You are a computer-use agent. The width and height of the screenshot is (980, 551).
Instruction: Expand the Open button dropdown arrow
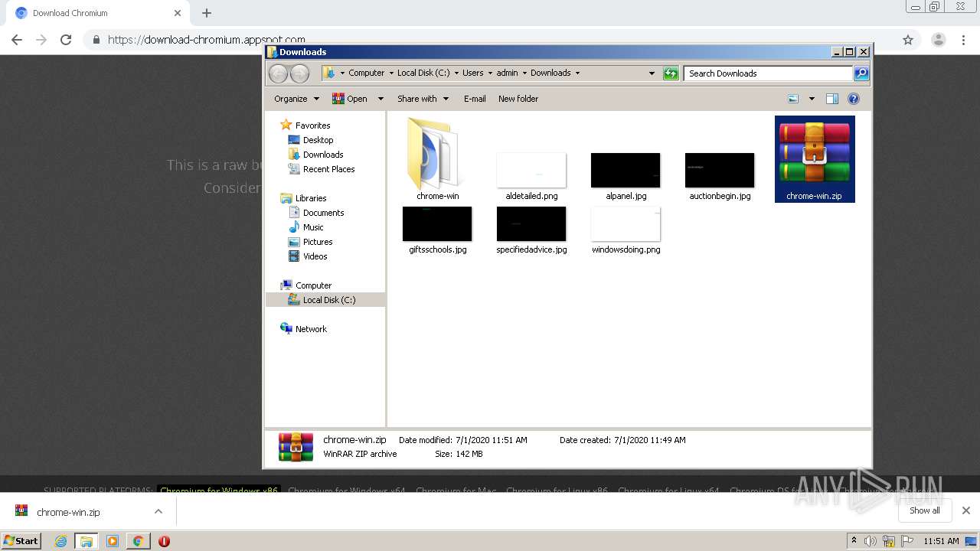(381, 99)
